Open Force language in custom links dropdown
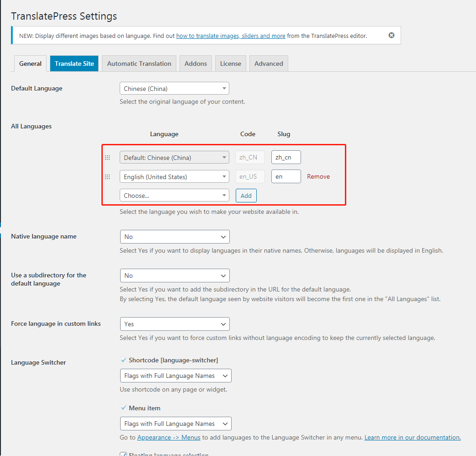The height and width of the screenshot is (456, 476). [175, 324]
